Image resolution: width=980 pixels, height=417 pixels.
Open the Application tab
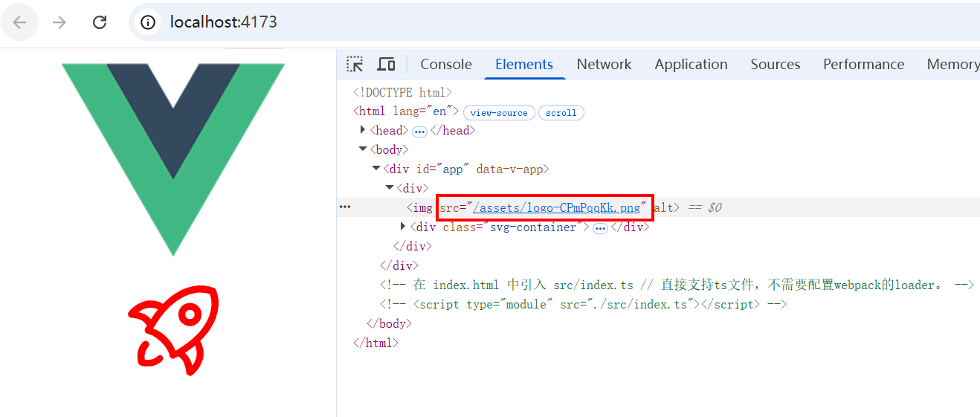[x=691, y=64]
